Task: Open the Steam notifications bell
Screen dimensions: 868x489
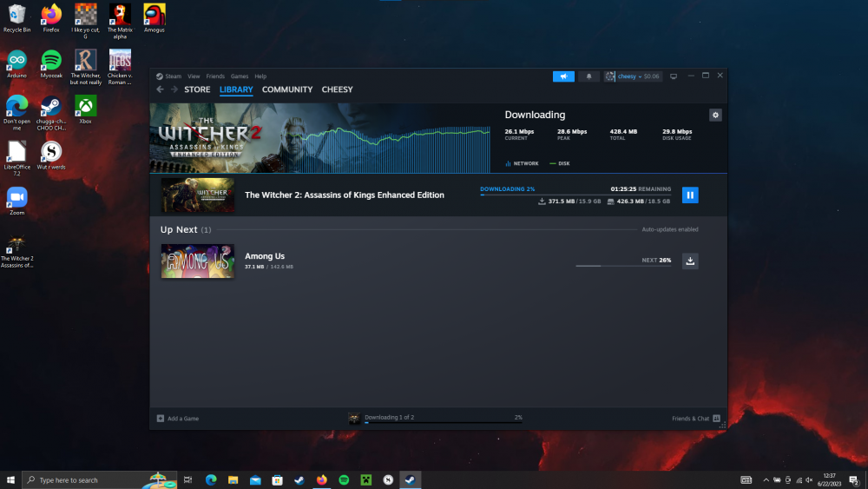Action: [589, 76]
